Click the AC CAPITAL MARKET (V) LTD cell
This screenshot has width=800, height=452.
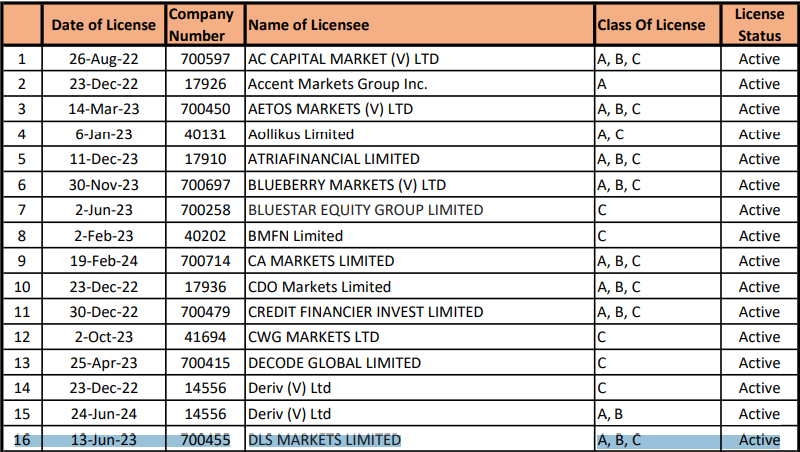[419, 59]
